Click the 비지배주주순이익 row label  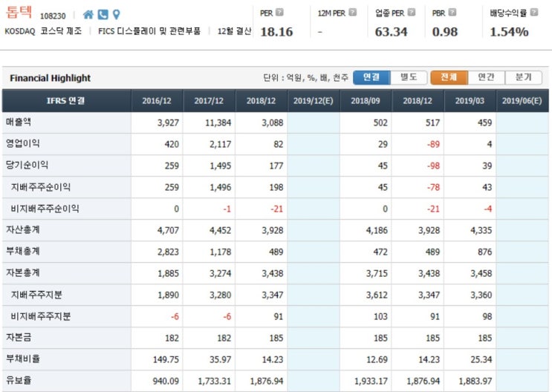pyautogui.click(x=45, y=209)
